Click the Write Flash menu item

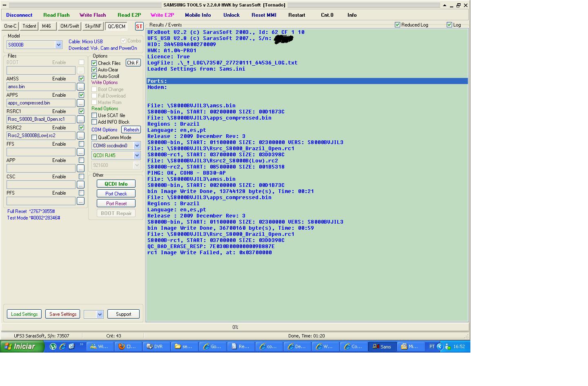[x=93, y=15]
